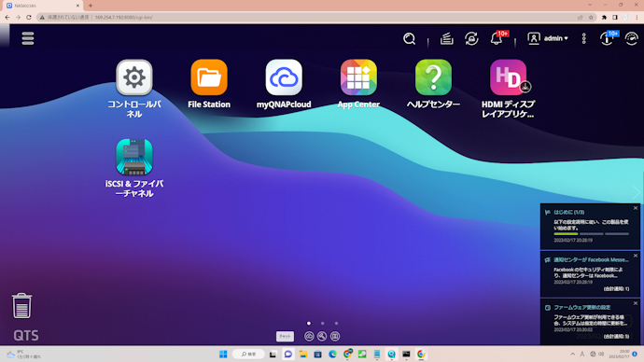Open the info icon with blue 10+ badge
644x362 pixels.
point(607,38)
